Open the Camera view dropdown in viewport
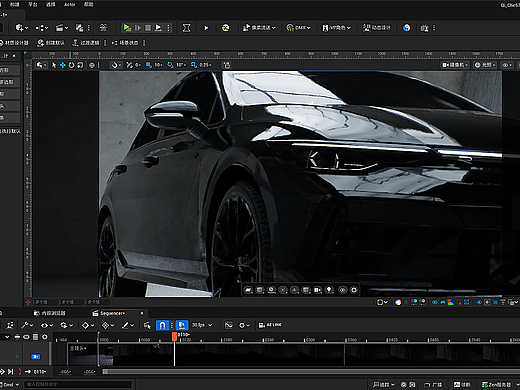The height and width of the screenshot is (390, 520). click(x=455, y=65)
